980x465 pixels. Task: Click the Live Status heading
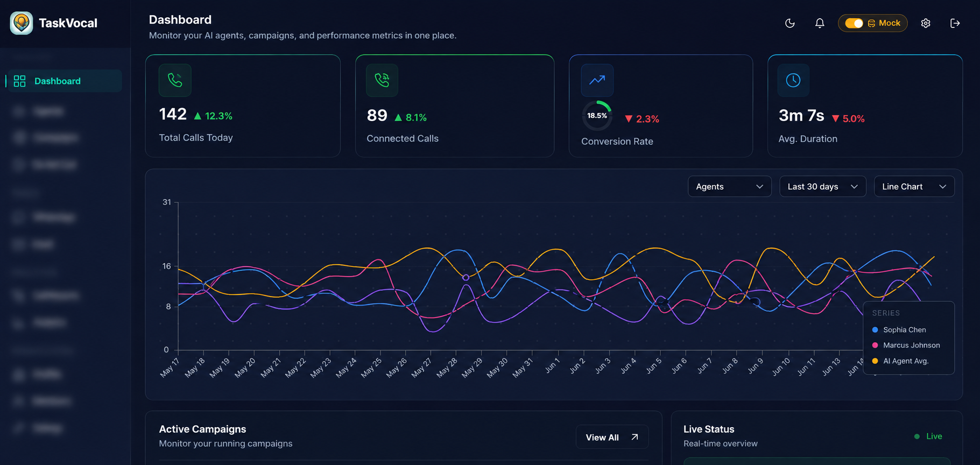click(x=709, y=429)
